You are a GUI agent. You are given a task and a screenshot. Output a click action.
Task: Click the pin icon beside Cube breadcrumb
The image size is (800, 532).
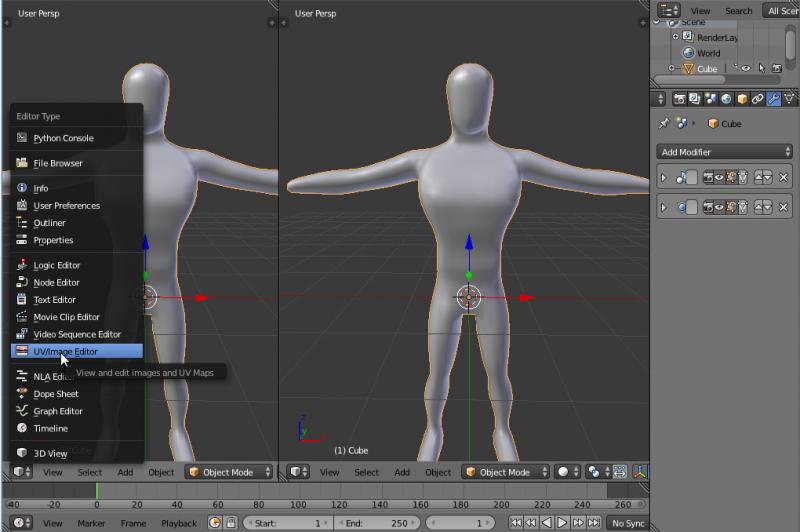[x=664, y=124]
